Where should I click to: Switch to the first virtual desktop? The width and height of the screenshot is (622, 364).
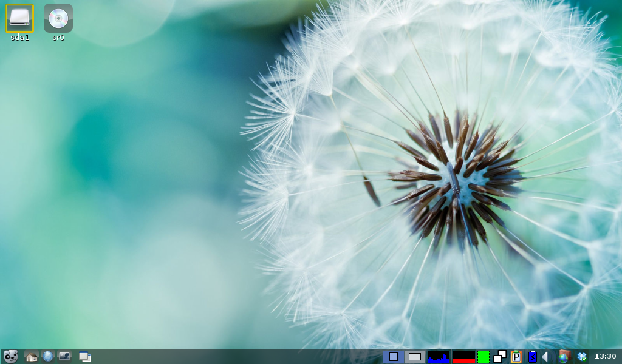[394, 357]
